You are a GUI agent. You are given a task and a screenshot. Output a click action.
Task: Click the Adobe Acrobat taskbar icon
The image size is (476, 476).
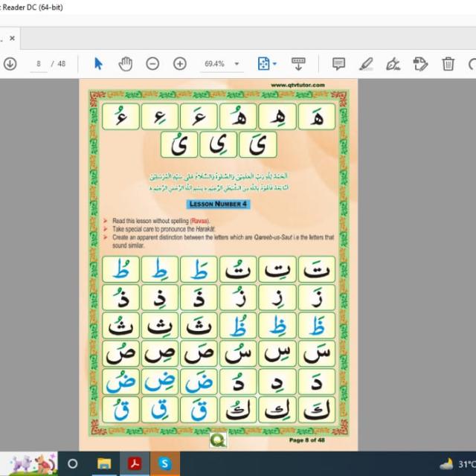[135, 464]
